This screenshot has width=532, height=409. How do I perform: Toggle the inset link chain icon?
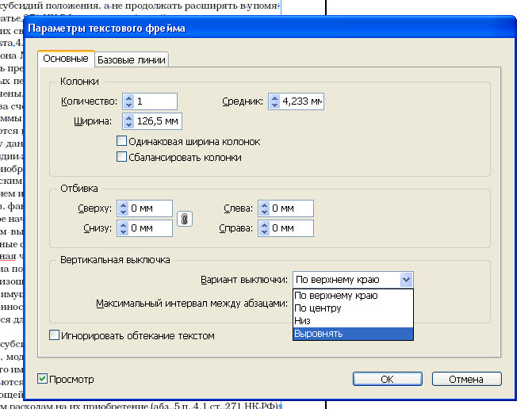click(185, 219)
